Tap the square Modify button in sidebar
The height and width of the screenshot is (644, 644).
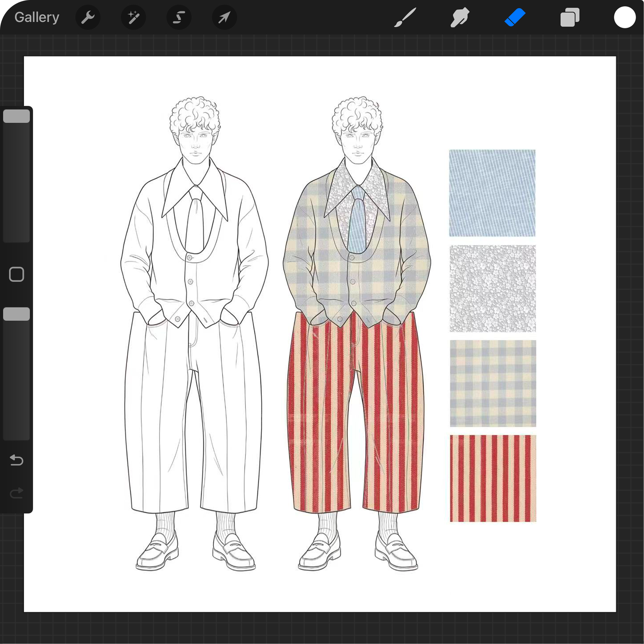click(16, 274)
